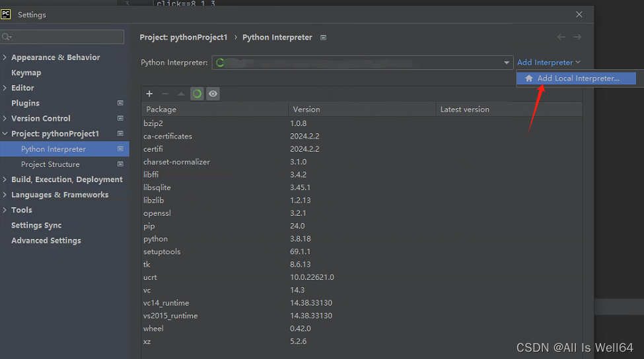Click the forward navigation arrow
The image size is (644, 359).
pos(577,37)
